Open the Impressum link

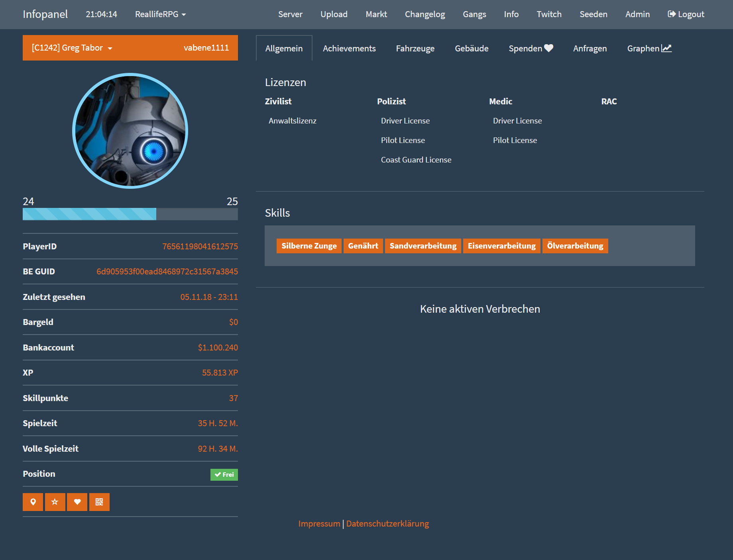coord(319,524)
